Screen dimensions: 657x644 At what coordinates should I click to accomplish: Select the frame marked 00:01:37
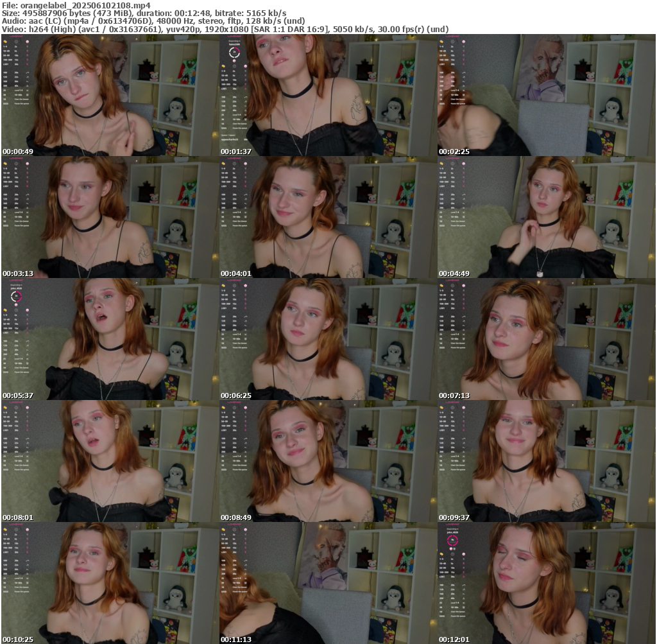click(x=328, y=95)
